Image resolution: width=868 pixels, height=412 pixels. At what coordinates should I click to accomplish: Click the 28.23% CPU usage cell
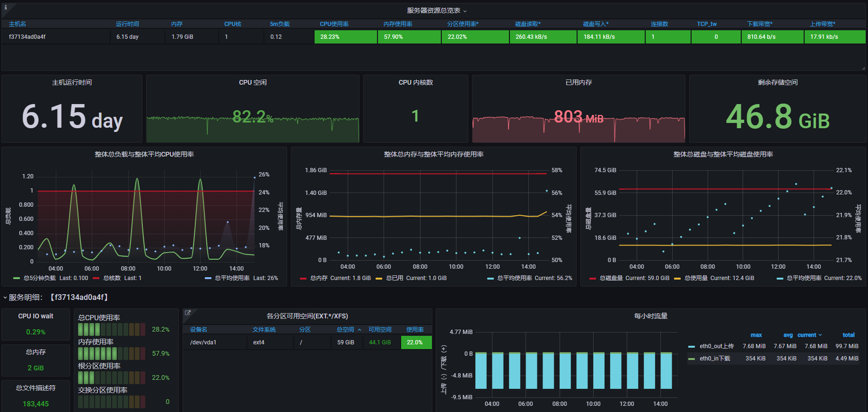coord(346,37)
